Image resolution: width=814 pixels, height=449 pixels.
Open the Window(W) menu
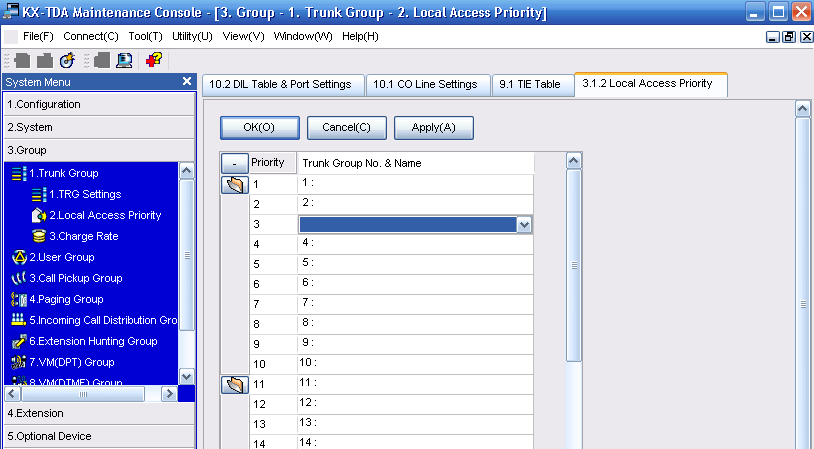[x=303, y=36]
